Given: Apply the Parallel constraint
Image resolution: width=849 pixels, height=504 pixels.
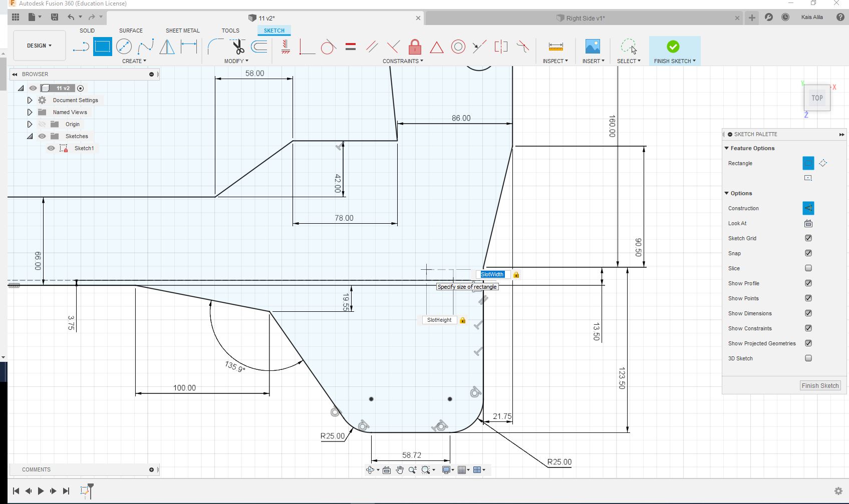Looking at the screenshot, I should [x=372, y=47].
